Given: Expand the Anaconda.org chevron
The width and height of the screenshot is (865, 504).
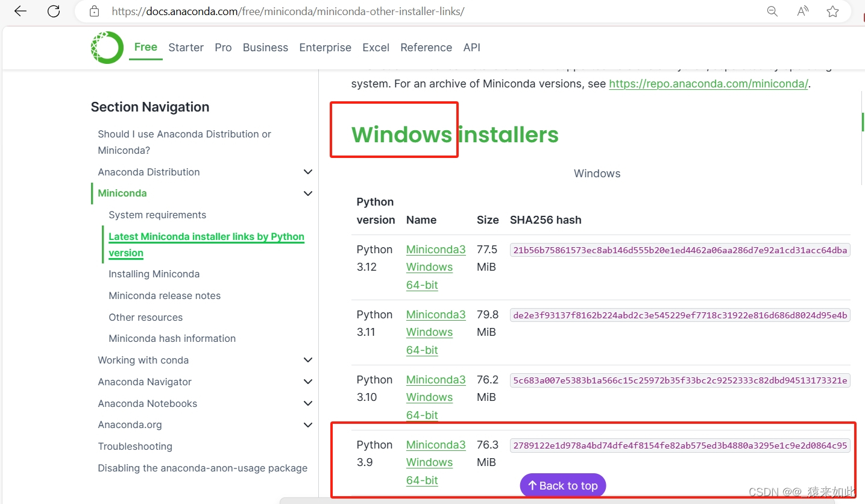Looking at the screenshot, I should click(308, 425).
